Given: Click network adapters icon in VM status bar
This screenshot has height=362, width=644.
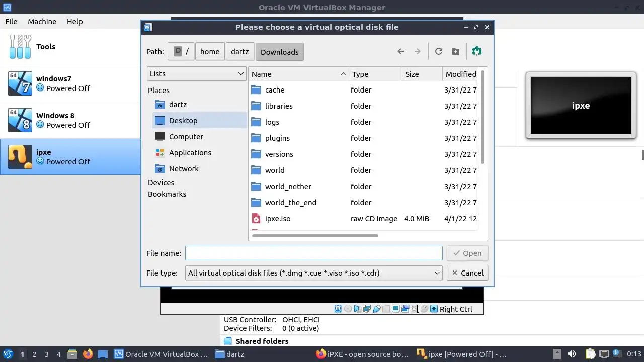Looking at the screenshot, I should tap(367, 309).
